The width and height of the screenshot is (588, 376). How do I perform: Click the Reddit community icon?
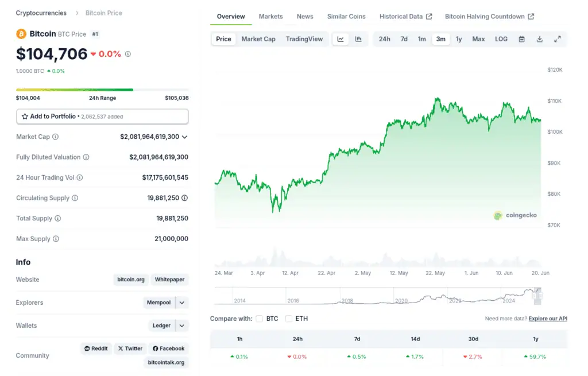pos(87,348)
